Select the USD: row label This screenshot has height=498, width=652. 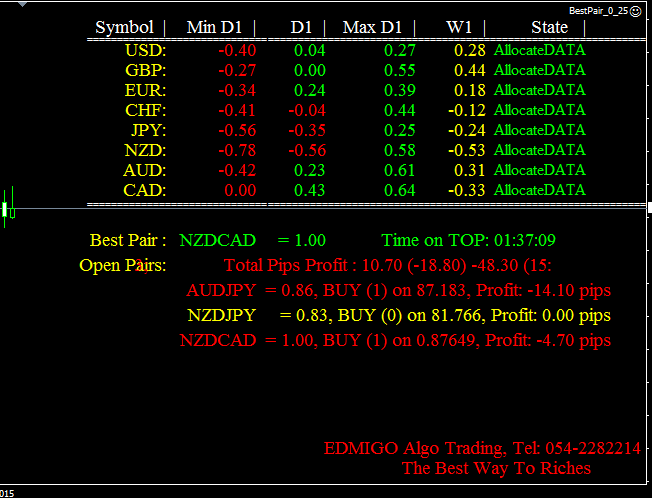(x=146, y=51)
